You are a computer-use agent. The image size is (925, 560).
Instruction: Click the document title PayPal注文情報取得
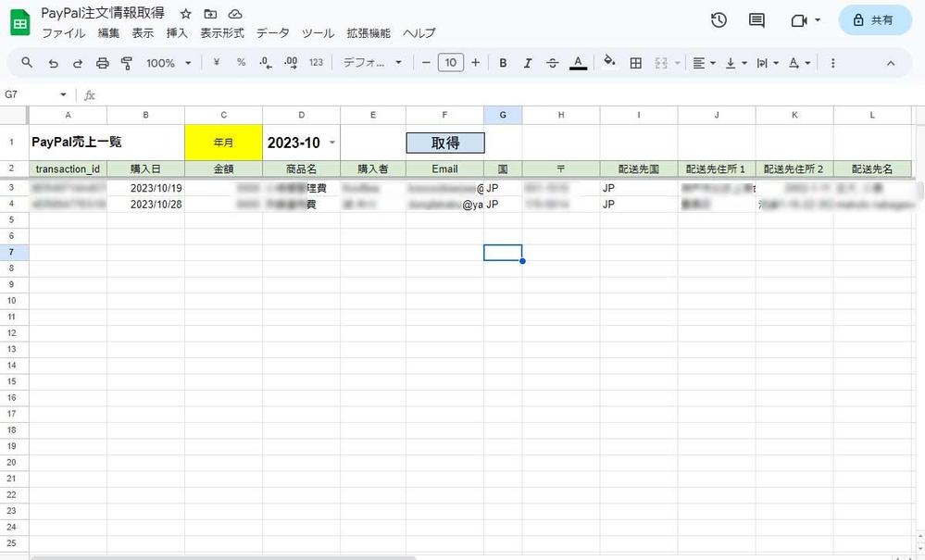pyautogui.click(x=103, y=13)
